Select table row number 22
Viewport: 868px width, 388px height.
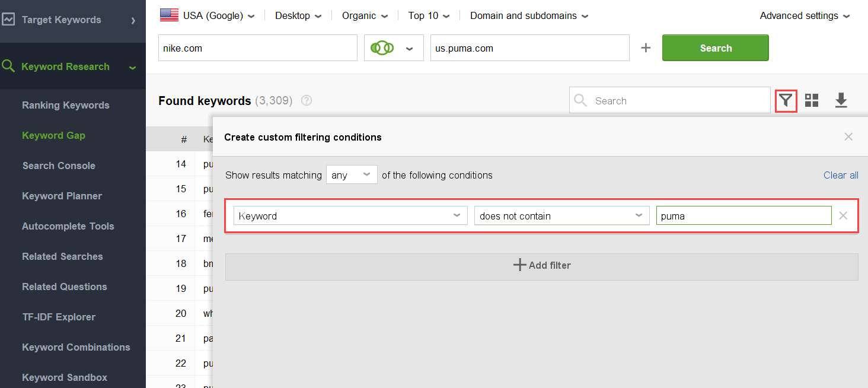coord(181,363)
